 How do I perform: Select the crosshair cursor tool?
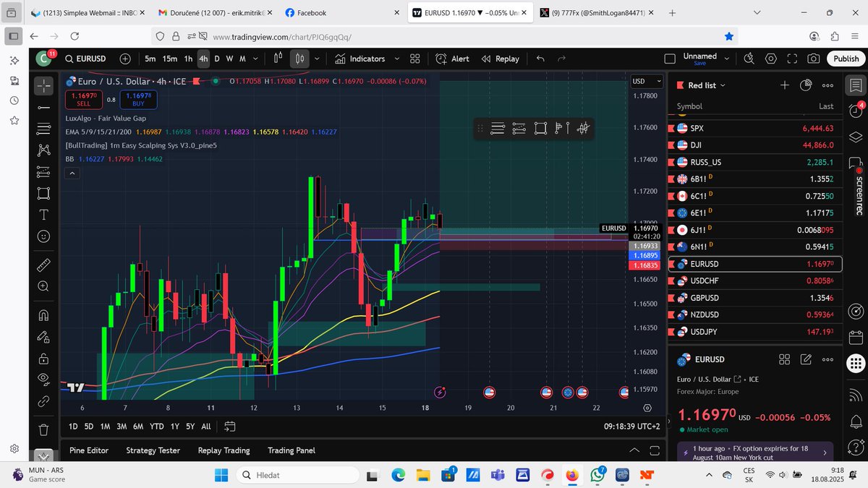[43, 86]
